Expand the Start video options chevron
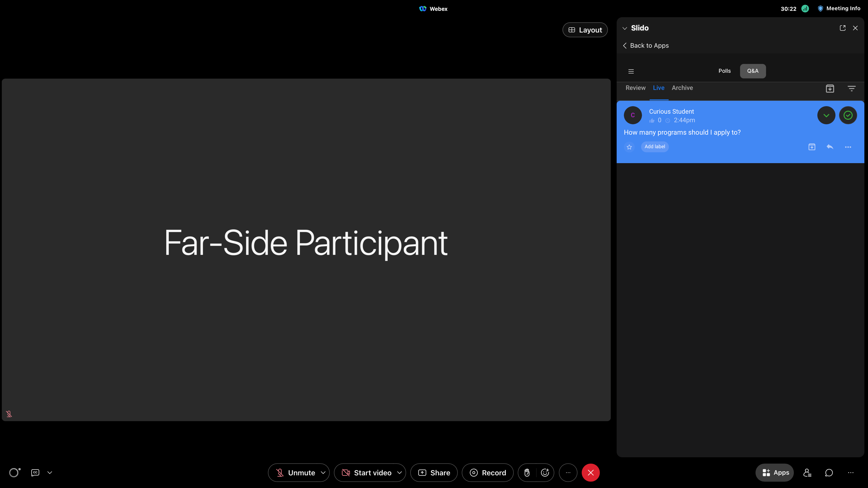 pos(399,472)
